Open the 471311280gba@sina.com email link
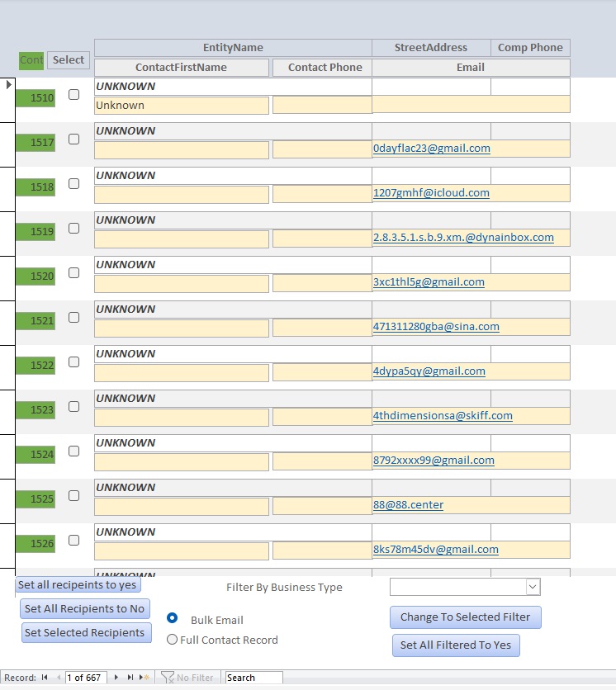Viewport: 616px width, 690px height. click(436, 327)
